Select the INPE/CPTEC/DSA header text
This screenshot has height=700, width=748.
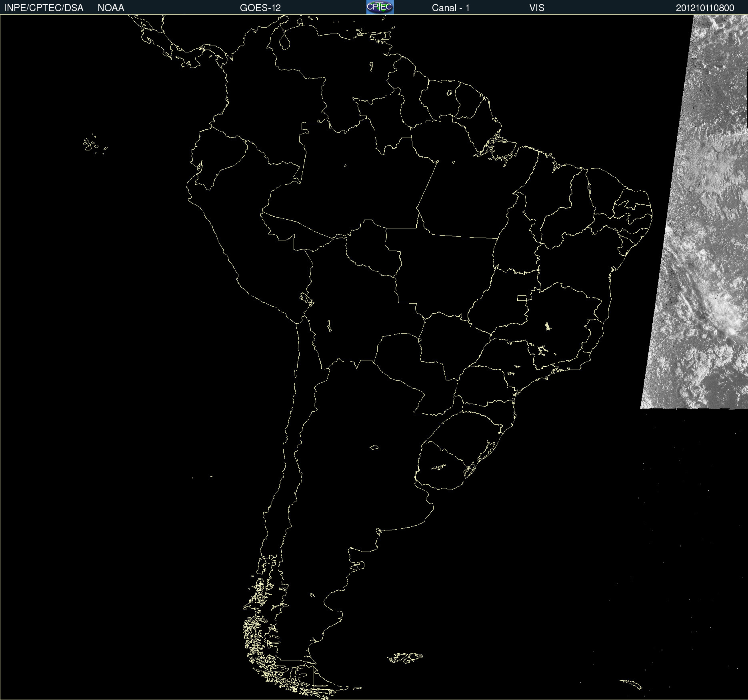click(44, 8)
